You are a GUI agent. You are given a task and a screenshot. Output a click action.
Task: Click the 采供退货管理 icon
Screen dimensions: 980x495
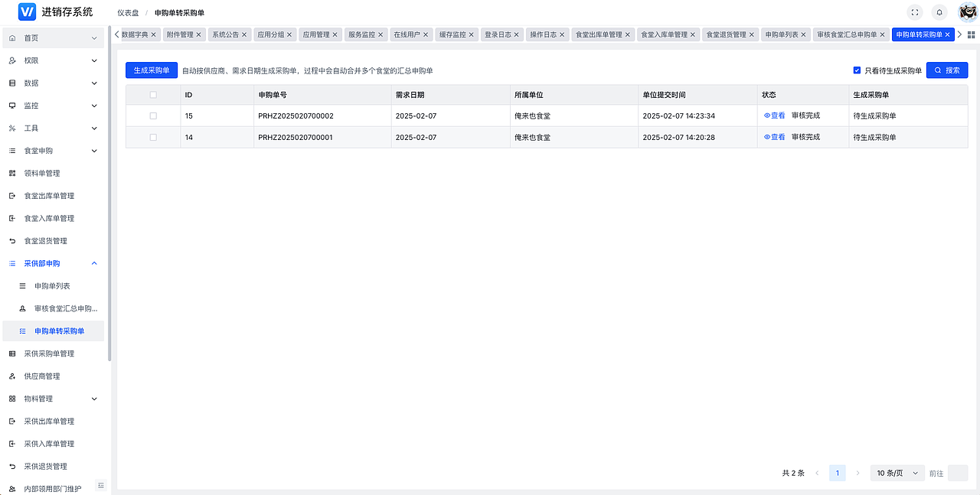(x=12, y=467)
